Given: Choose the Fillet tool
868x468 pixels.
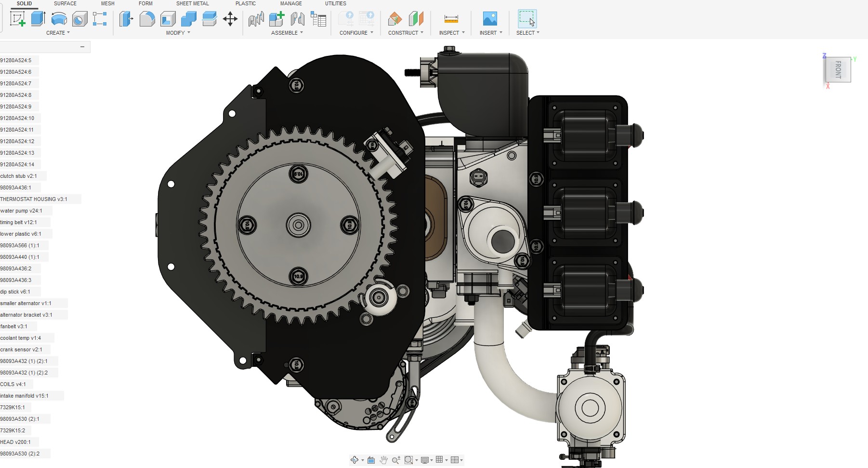Looking at the screenshot, I should coord(147,19).
